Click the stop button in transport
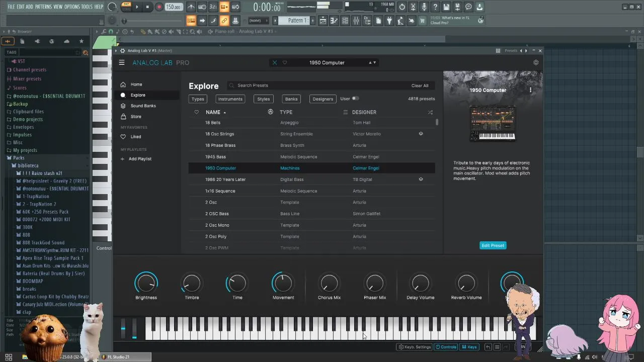Screen dimensions: 644x362 tap(147, 7)
